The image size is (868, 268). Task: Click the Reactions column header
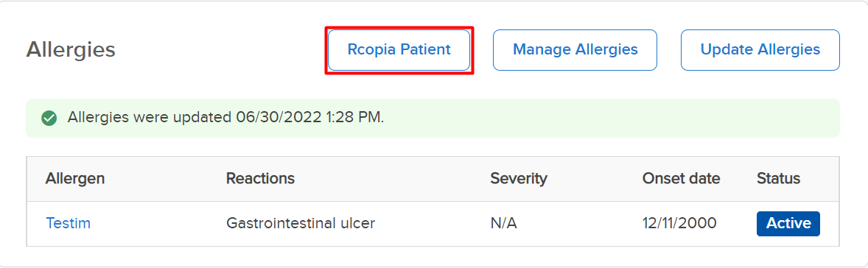click(x=260, y=178)
